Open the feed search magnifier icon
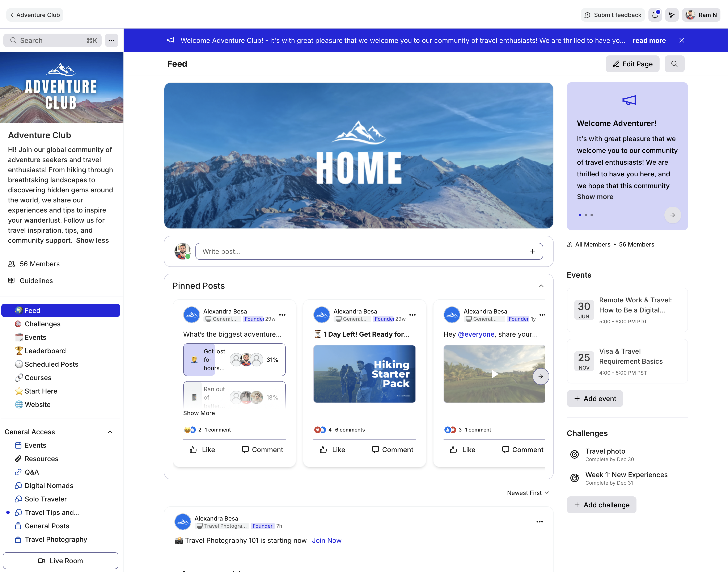 [674, 64]
